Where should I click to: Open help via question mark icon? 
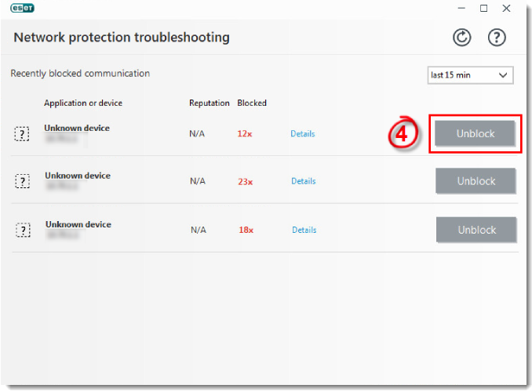tap(497, 38)
